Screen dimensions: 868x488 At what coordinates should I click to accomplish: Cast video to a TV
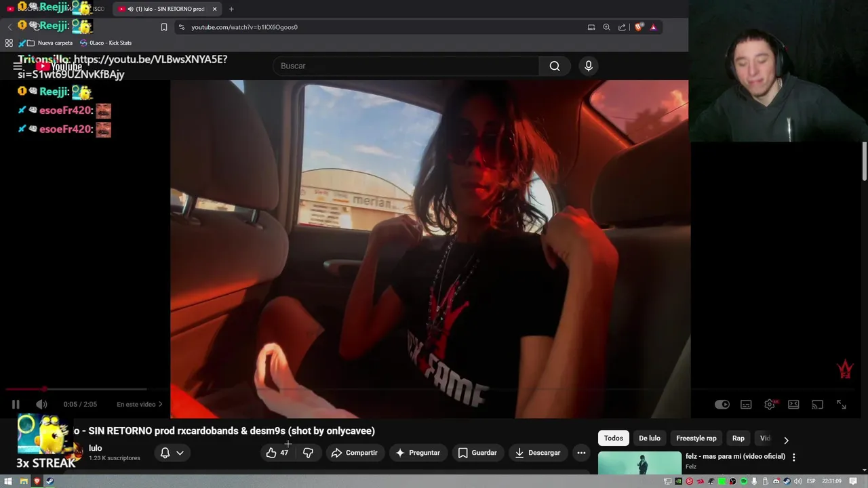[817, 405]
